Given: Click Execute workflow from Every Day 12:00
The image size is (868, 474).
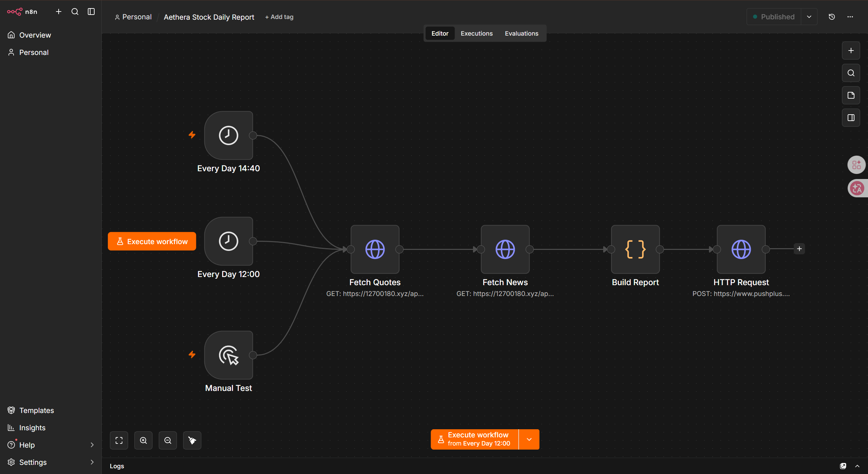Looking at the screenshot, I should tap(475, 439).
